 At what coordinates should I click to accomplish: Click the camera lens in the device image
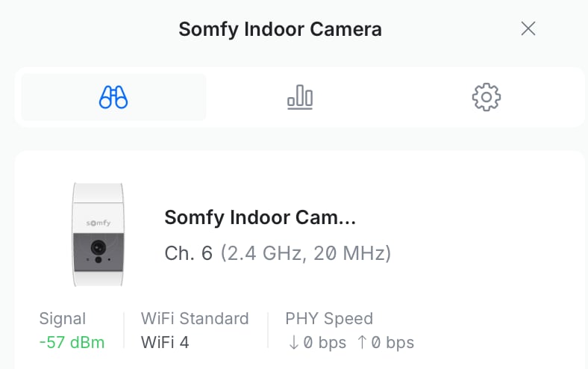96,248
